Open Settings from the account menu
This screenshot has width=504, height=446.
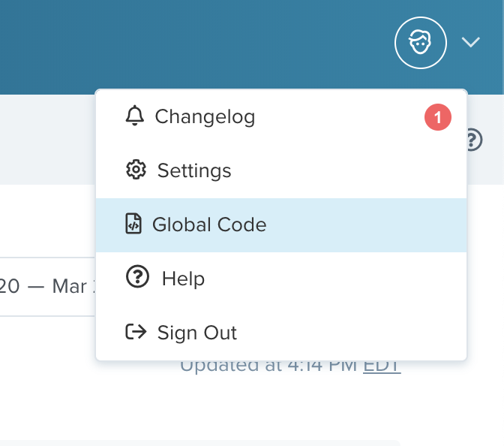pyautogui.click(x=194, y=171)
